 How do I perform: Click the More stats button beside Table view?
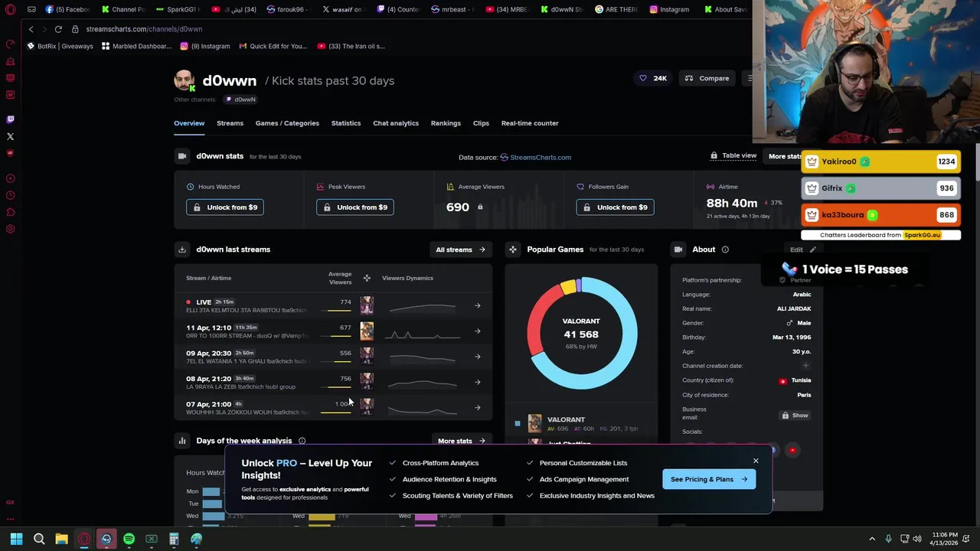(785, 156)
